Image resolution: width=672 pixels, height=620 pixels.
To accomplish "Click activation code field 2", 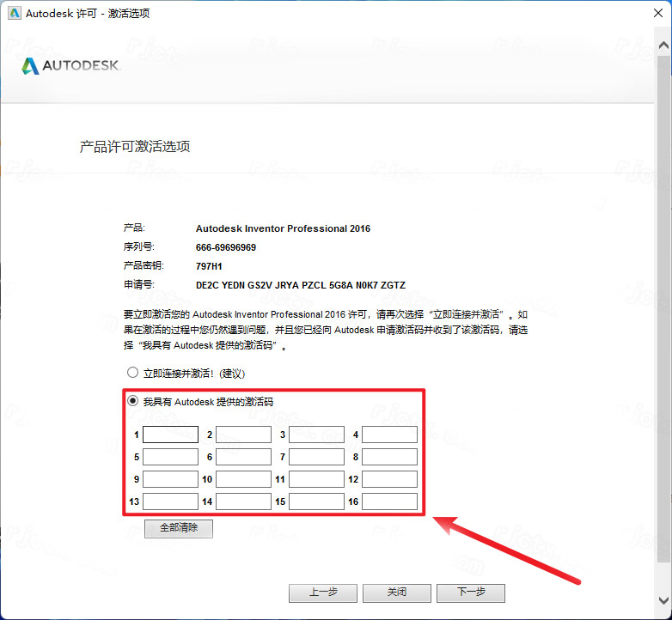I will pyautogui.click(x=243, y=435).
